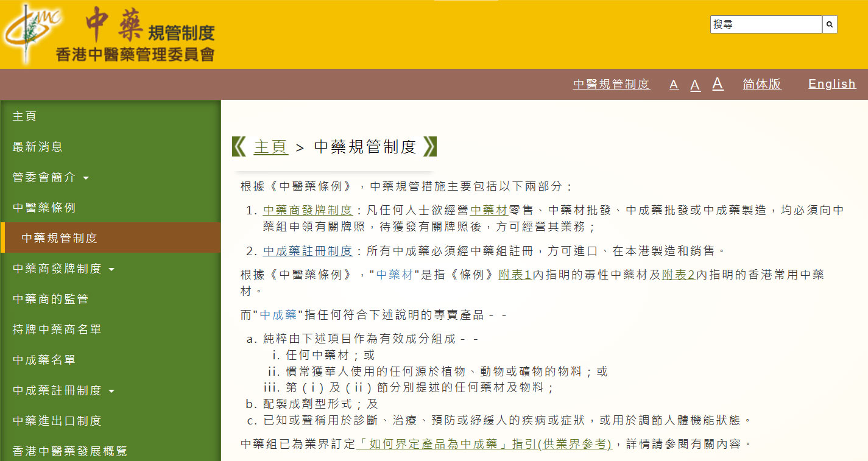Open 主頁 in the sidebar menu
Screen dimensions: 868x461
pyautogui.click(x=24, y=116)
